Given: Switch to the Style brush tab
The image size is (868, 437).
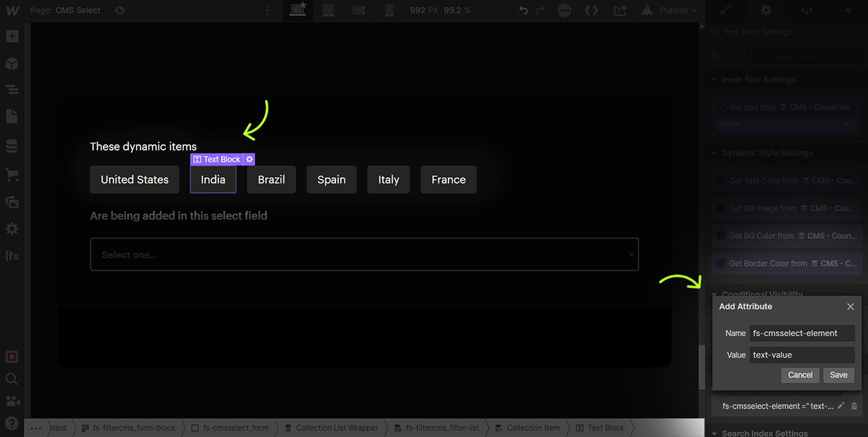Looking at the screenshot, I should pyautogui.click(x=724, y=11).
